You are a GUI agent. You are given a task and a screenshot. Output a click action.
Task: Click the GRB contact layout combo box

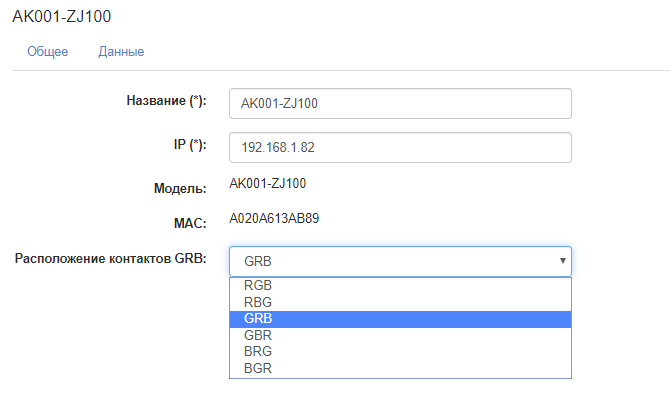[x=390, y=261]
